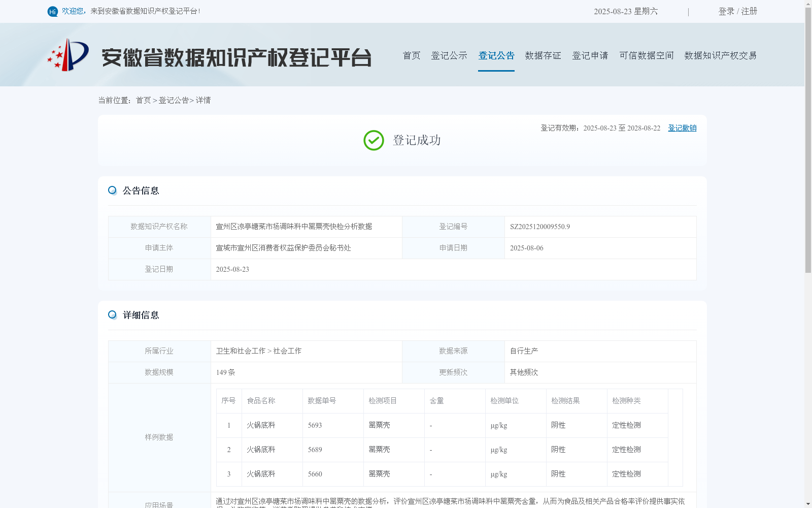Click the 检测种类 column header
812x508 pixels.
(x=626, y=401)
